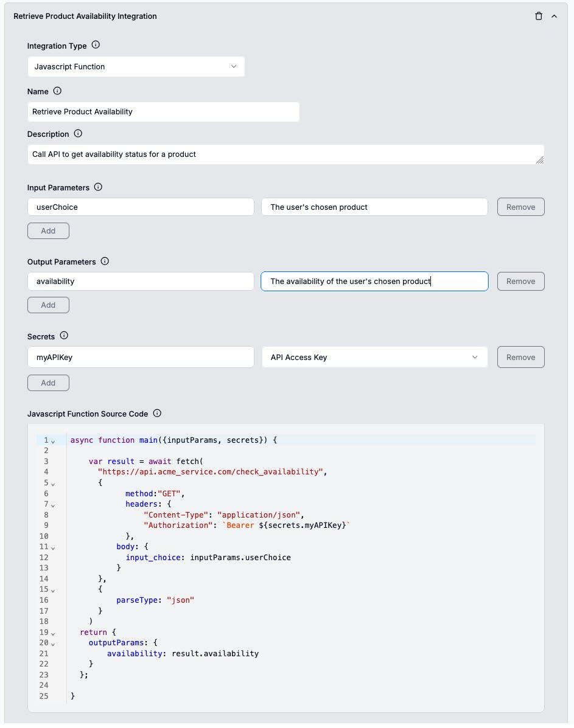Click the parseType: "json" line
Screen dimensions: 574x728
(x=155, y=600)
